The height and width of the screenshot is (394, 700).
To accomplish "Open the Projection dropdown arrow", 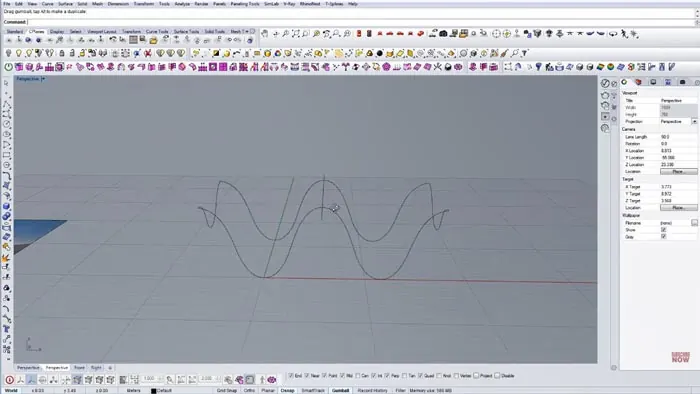I will tap(694, 121).
